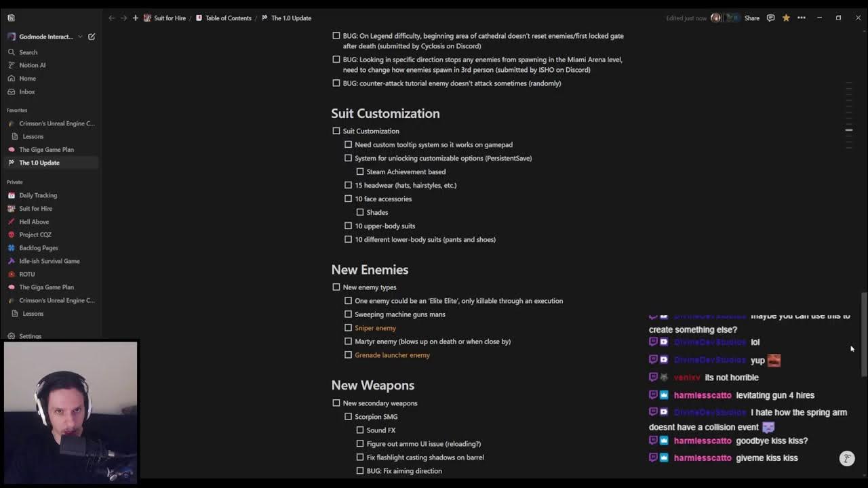Check the '15 headwear' checkbox
This screenshot has width=868, height=488.
tap(348, 185)
